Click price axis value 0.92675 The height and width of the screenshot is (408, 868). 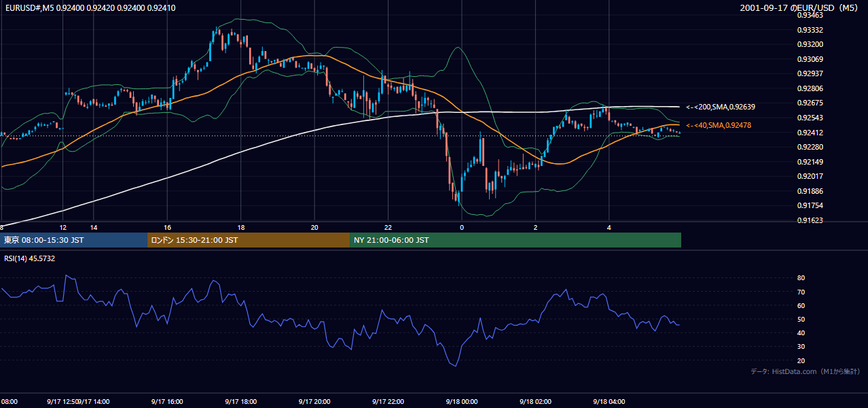[810, 103]
